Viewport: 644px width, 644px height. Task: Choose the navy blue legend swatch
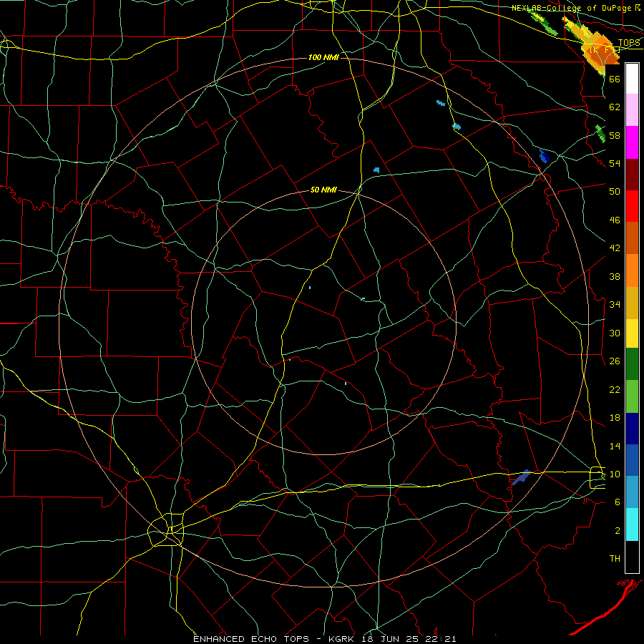(x=632, y=429)
